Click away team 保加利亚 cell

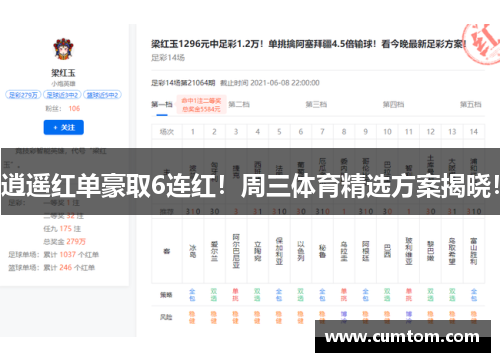(x=279, y=251)
